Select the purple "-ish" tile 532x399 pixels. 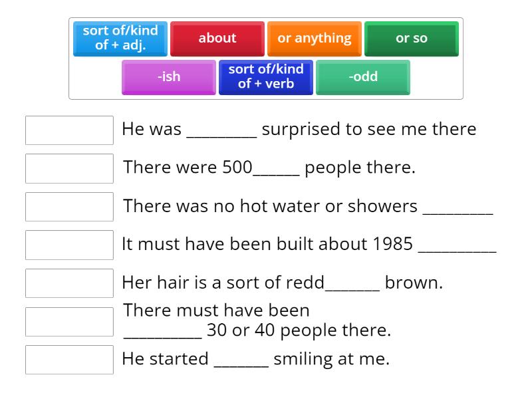pyautogui.click(x=169, y=77)
